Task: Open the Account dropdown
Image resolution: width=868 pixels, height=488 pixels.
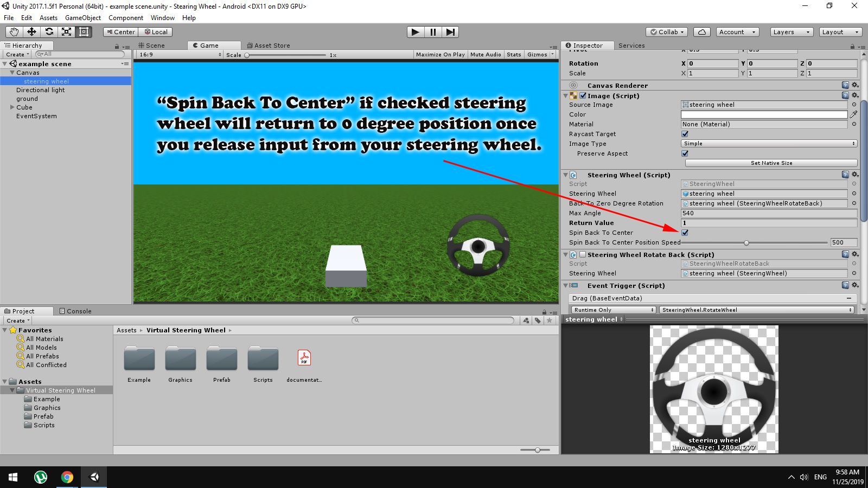Action: click(737, 32)
